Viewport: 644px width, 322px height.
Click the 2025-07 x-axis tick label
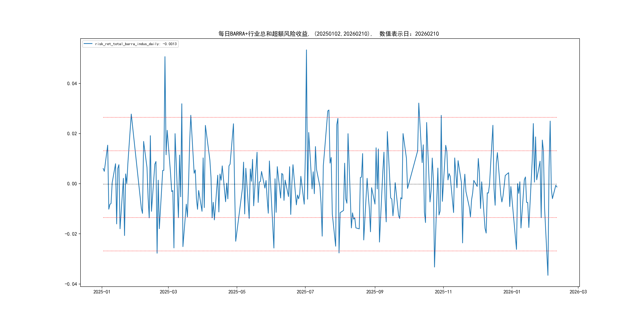coord(305,292)
